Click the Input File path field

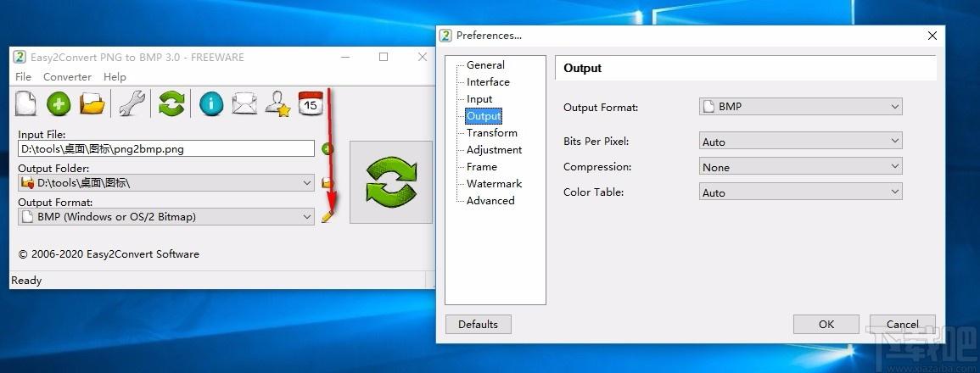tap(166, 148)
